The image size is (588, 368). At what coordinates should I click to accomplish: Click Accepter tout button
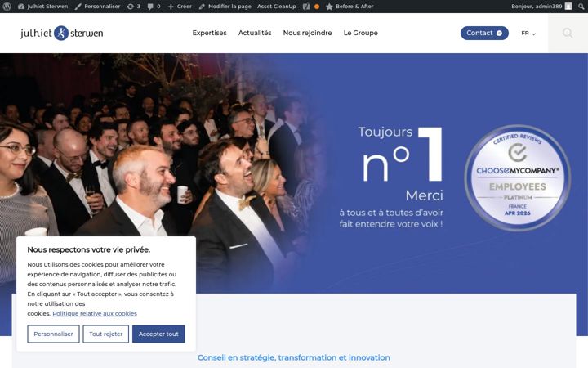tap(158, 334)
